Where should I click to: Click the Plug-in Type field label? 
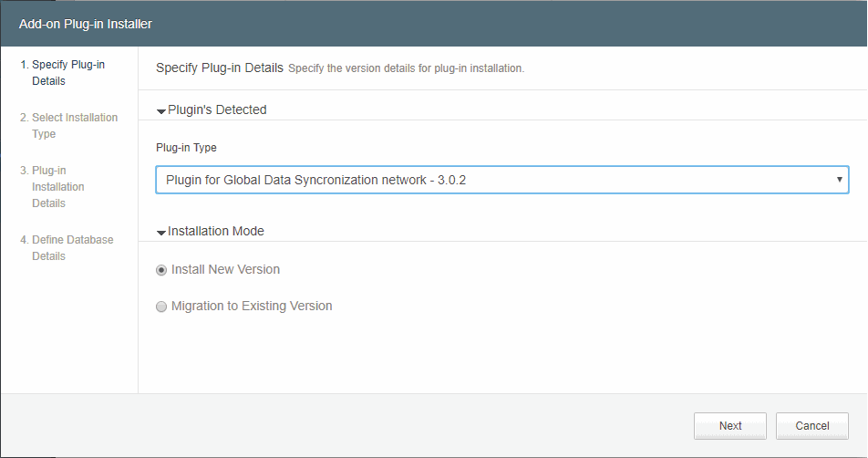tap(186, 148)
